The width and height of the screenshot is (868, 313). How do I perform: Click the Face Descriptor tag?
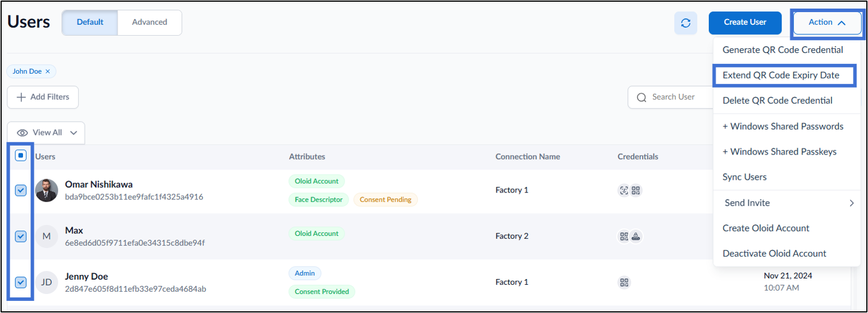[318, 199]
